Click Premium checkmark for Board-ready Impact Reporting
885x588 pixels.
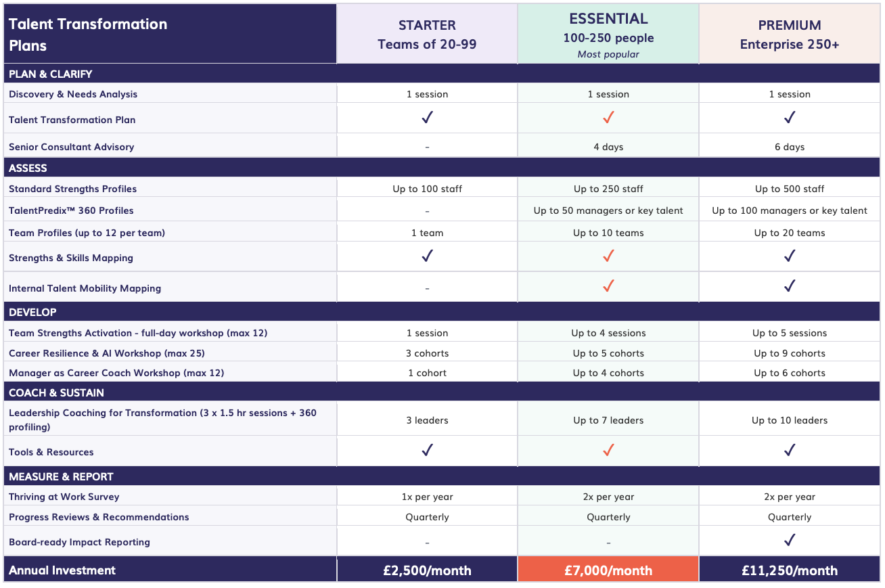[x=789, y=541]
